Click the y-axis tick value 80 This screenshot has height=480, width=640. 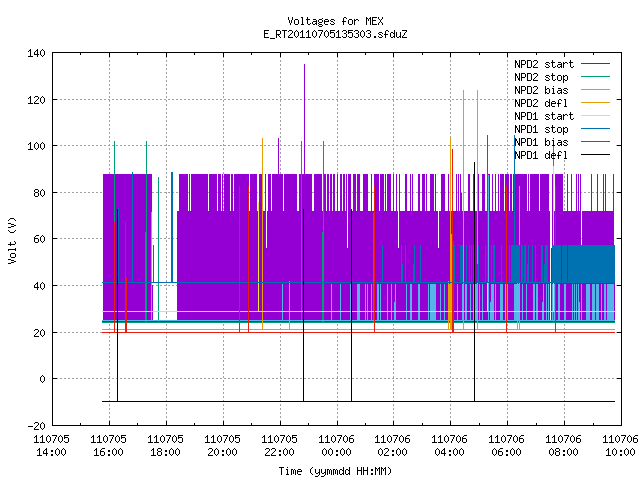coord(39,193)
